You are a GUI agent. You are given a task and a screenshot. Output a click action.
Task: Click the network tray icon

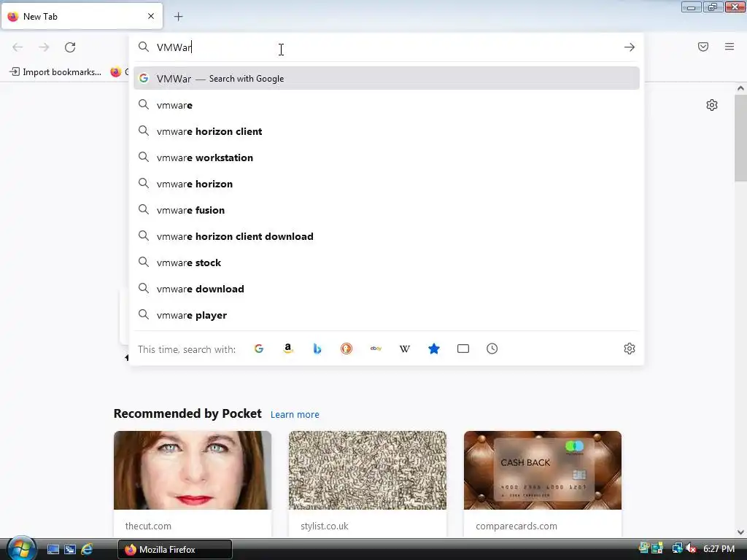pos(677,548)
